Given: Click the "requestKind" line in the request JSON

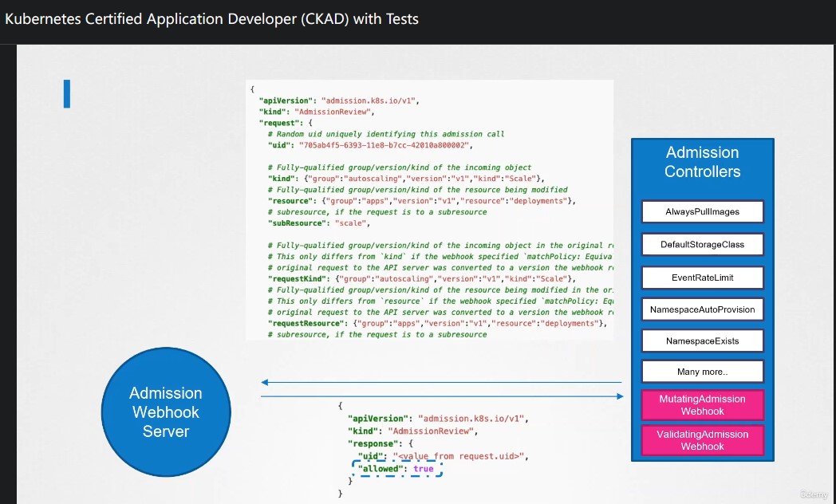Looking at the screenshot, I should (422, 278).
